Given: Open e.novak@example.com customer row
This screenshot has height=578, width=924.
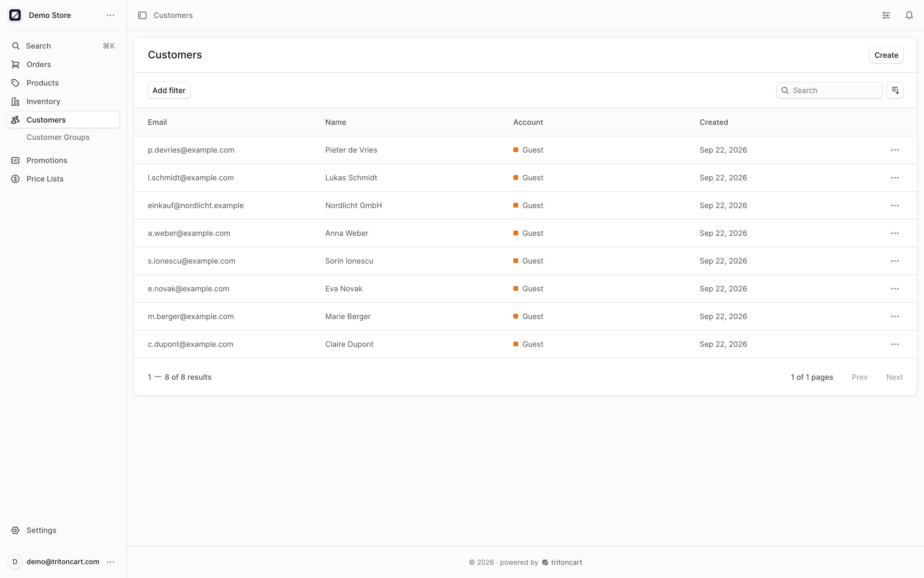Looking at the screenshot, I should tap(526, 289).
